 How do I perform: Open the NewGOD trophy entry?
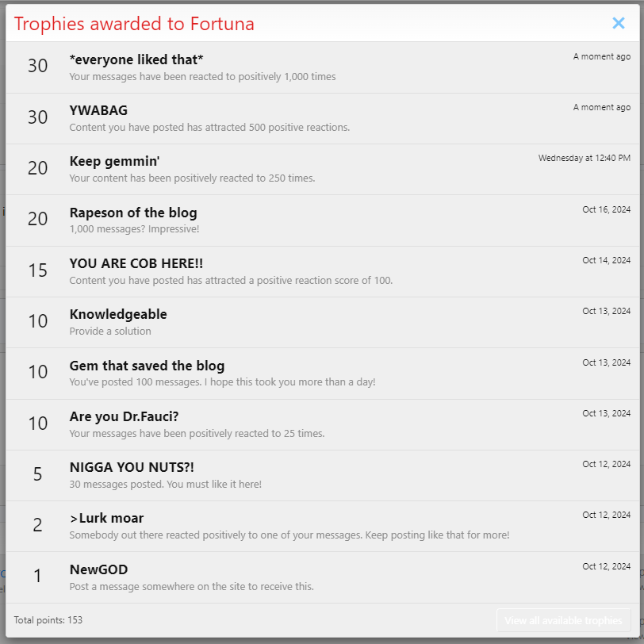(x=98, y=569)
